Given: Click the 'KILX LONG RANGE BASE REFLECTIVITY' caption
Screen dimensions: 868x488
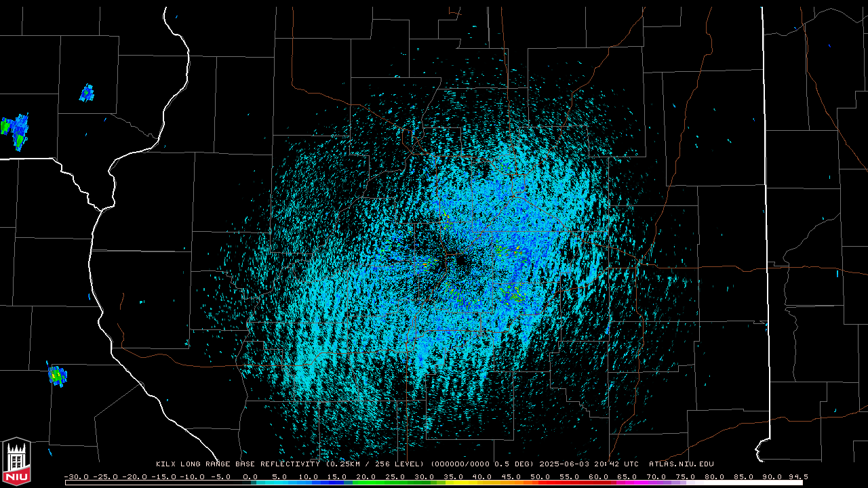Looking at the screenshot, I should (237, 464).
